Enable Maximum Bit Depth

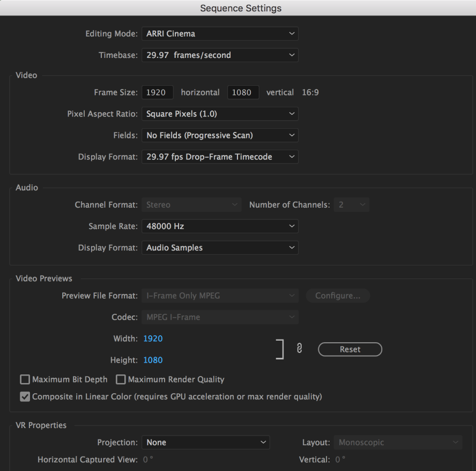25,379
